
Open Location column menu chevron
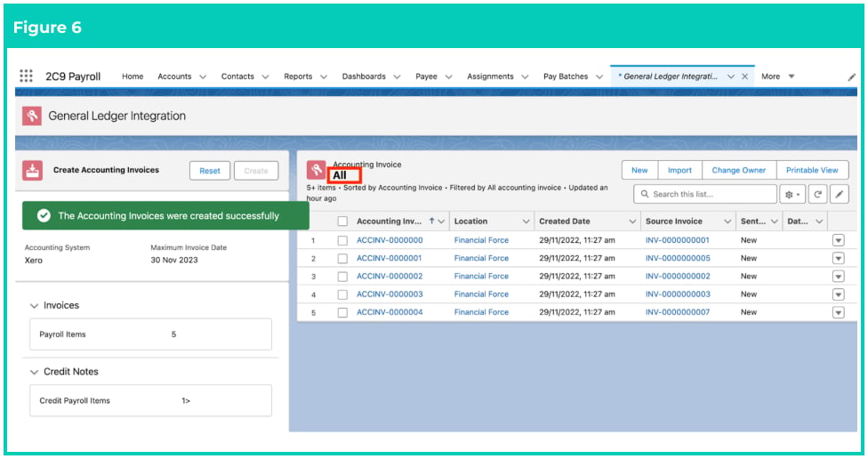coord(526,221)
